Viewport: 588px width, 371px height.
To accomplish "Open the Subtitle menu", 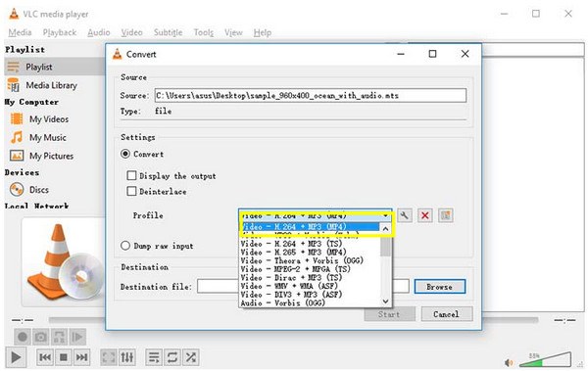I will tap(168, 32).
